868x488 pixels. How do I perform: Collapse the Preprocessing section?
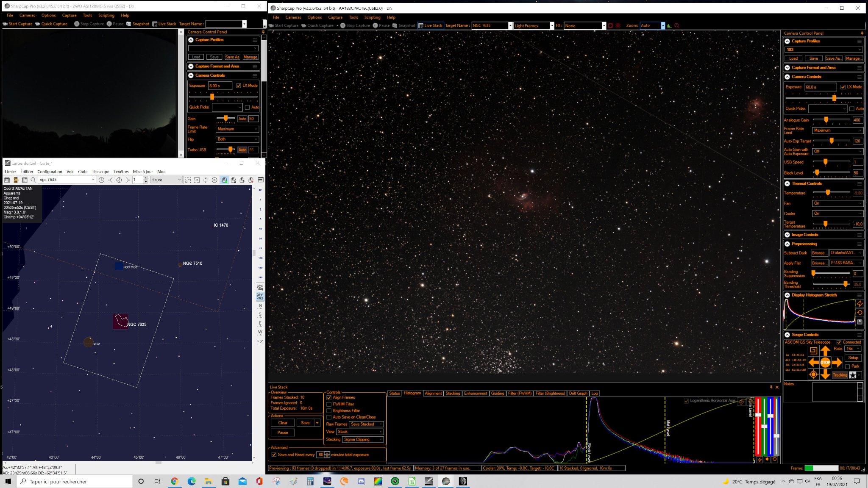click(787, 244)
